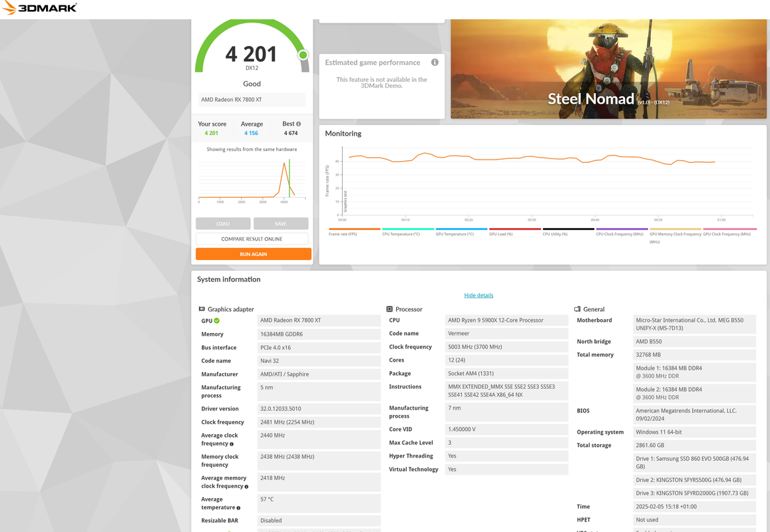Click the General section icon

coord(578,309)
